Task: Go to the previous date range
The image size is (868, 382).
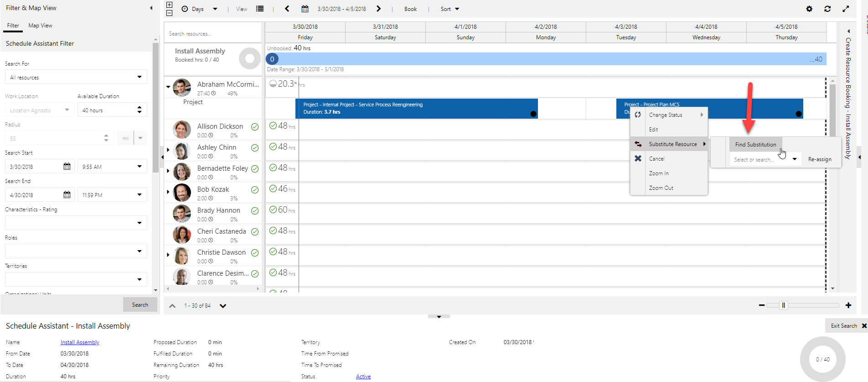Action: click(287, 9)
